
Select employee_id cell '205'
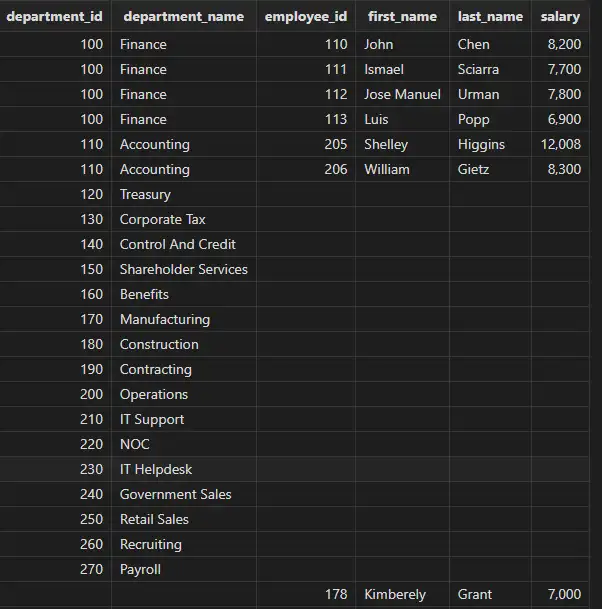pyautogui.click(x=306, y=144)
